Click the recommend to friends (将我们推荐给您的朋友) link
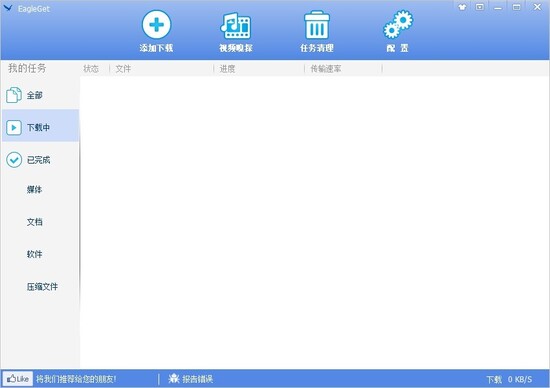This screenshot has height=388, width=550. 76,379
